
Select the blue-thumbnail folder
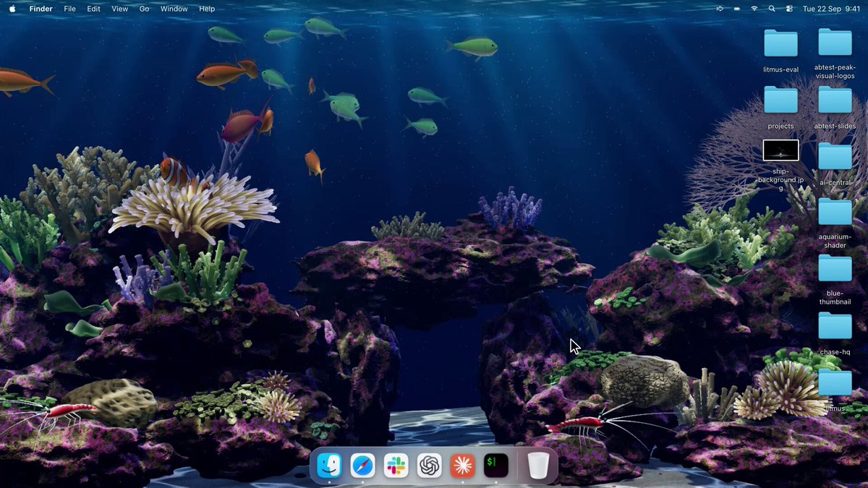835,268
